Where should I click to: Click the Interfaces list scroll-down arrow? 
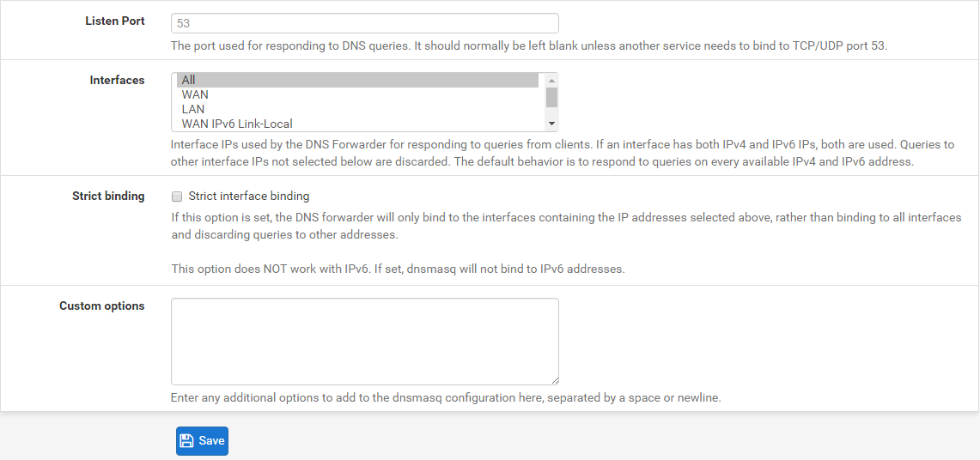(x=552, y=124)
